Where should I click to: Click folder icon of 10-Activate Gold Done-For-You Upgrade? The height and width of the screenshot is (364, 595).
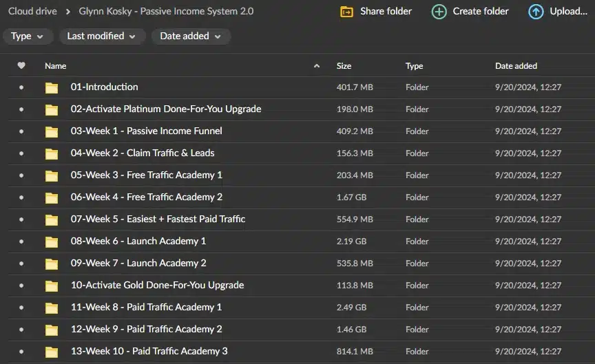pyautogui.click(x=52, y=286)
